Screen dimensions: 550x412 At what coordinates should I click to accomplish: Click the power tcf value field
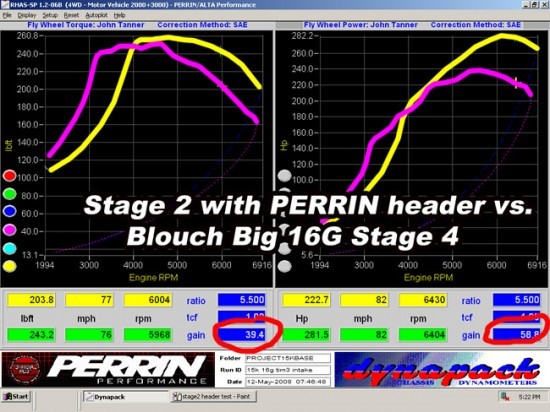coord(516,317)
